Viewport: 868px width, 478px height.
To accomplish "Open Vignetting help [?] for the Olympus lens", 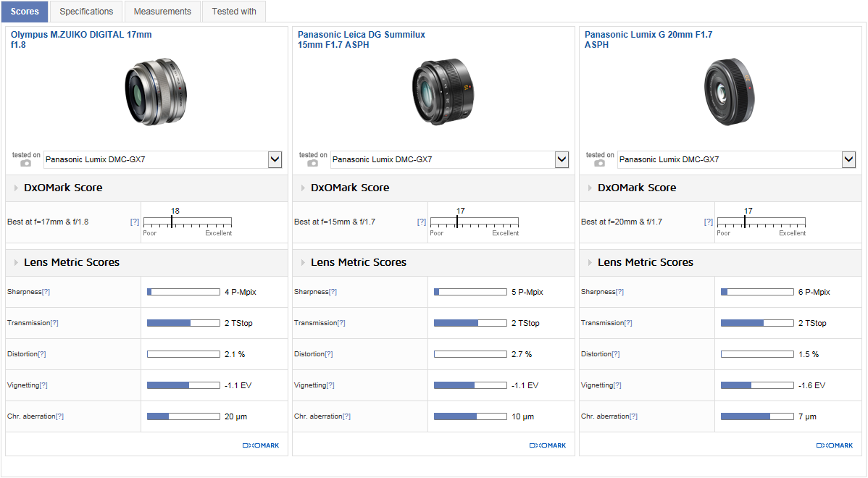I will [x=43, y=385].
